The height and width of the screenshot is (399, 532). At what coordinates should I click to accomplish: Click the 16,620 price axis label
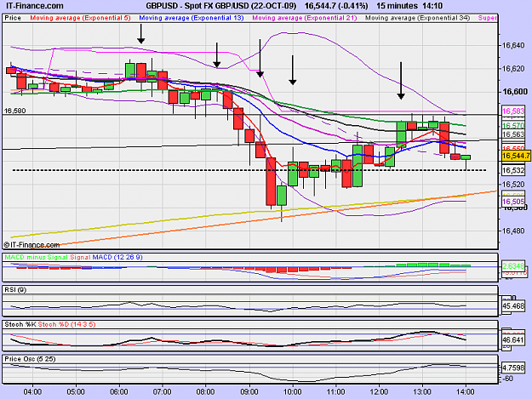(x=513, y=68)
